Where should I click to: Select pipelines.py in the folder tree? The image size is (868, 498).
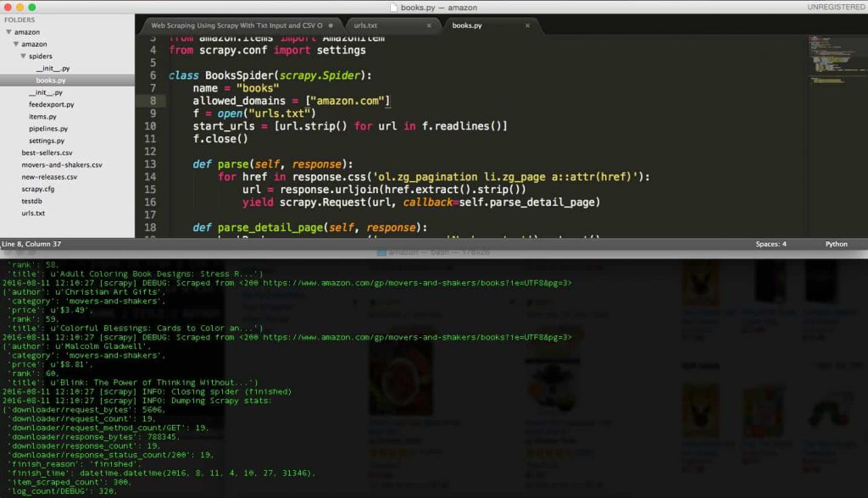tap(47, 129)
